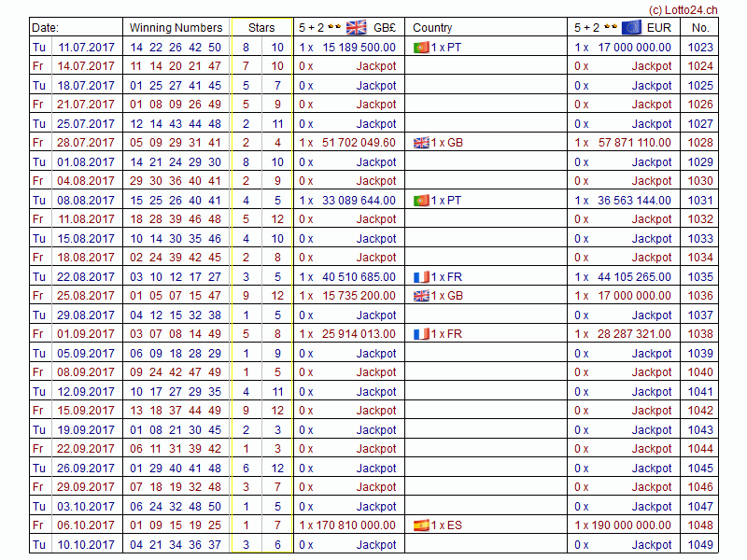Click the stars icon beside the UK flag header
The image size is (747, 560).
(334, 28)
